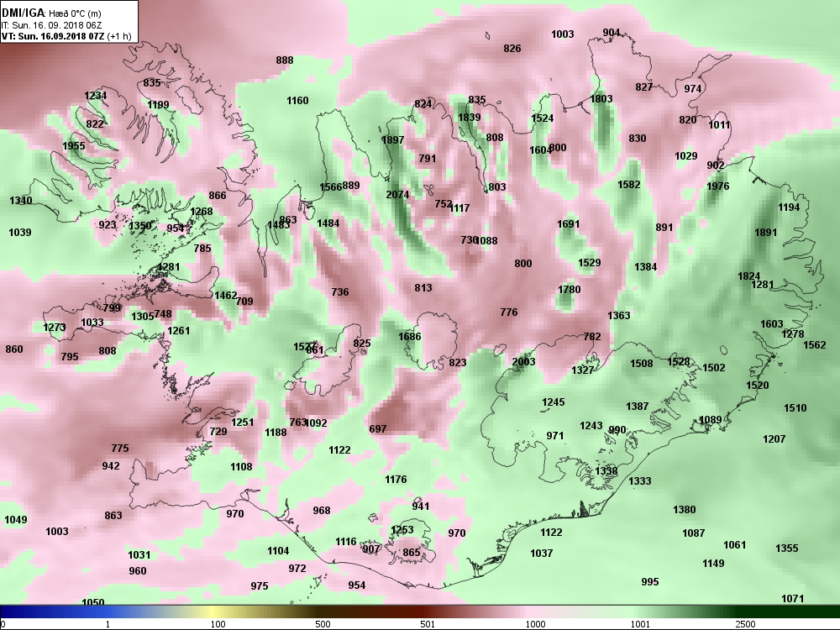The image size is (840, 630).
Task: Click the map value 1253
Action: 402,530
